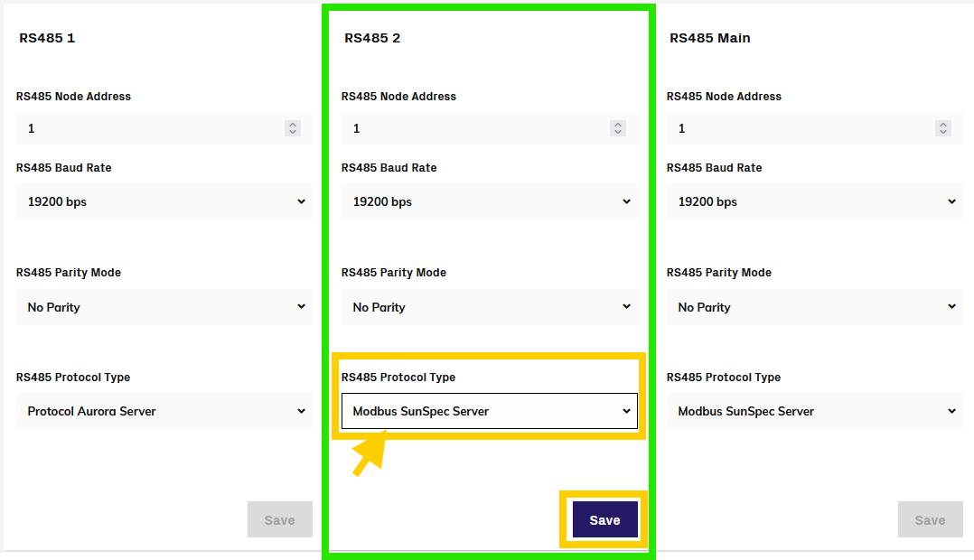Open the RS485 Main Protocol Type dropdown

pos(814,411)
